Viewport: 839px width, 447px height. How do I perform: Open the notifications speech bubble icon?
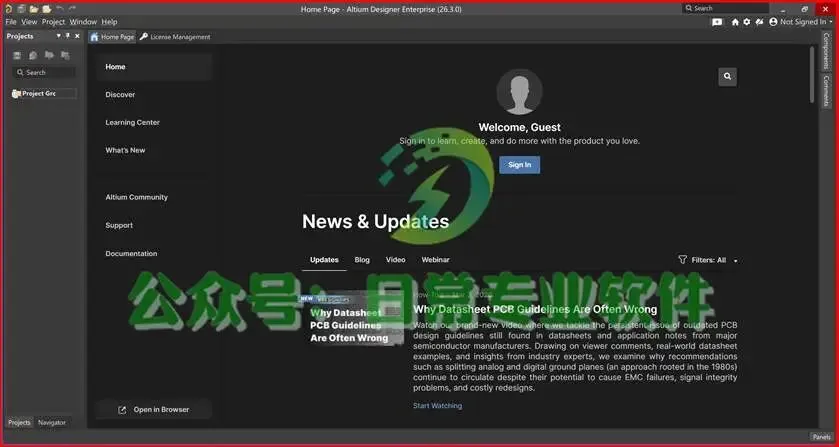pos(717,22)
